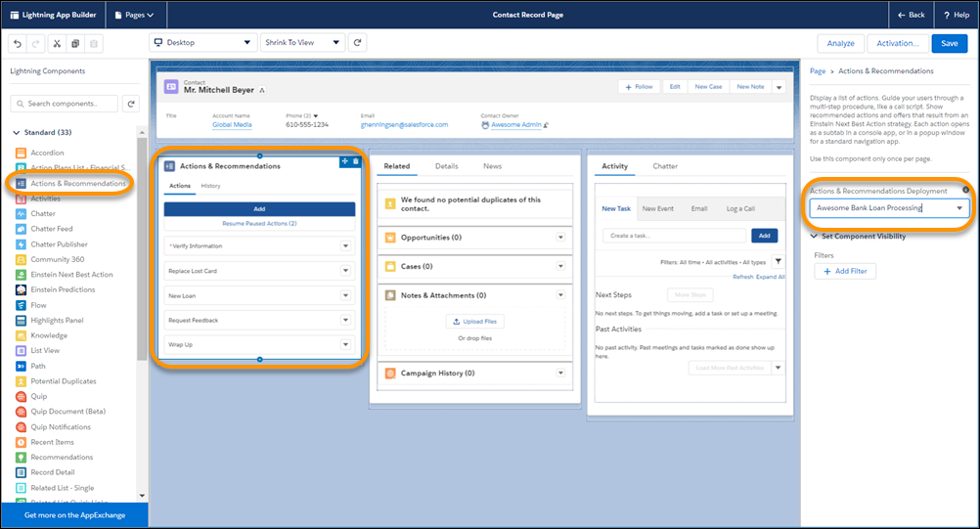Expand the Verify Information action menu
Image resolution: width=980 pixels, height=529 pixels.
point(345,245)
